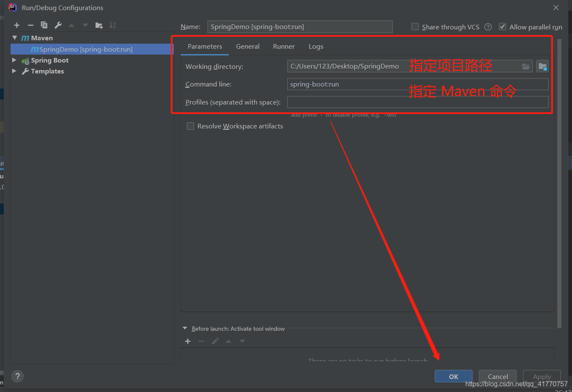572x392 pixels.
Task: Edit before launch task pencil icon
Action: click(x=215, y=341)
